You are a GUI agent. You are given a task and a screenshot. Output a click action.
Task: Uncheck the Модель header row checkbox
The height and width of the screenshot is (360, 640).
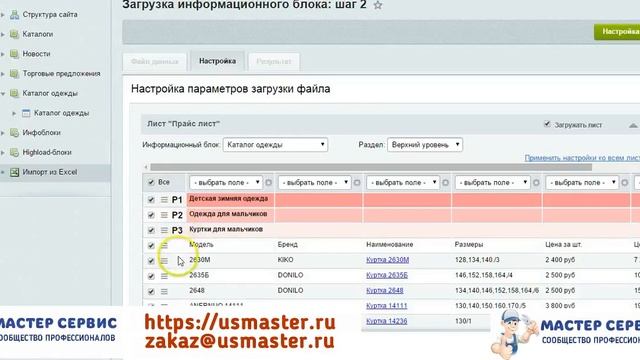click(x=151, y=245)
